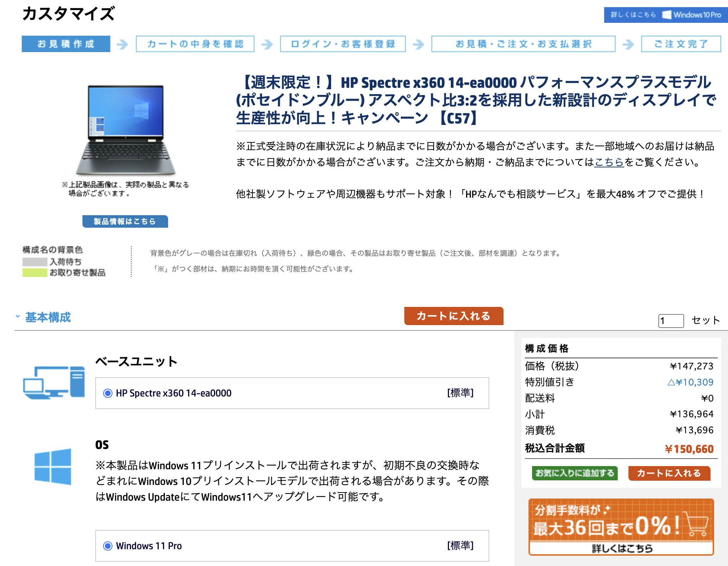This screenshot has width=728, height=566.
Task: Click the laptop product image
Action: [x=126, y=130]
